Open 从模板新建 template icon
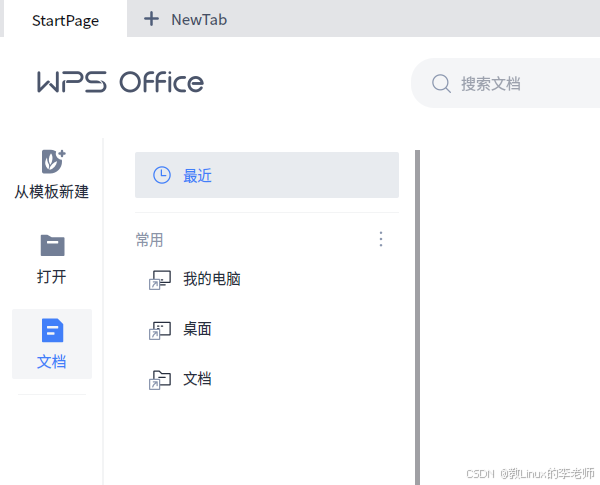Image resolution: width=600 pixels, height=485 pixels. (53, 161)
